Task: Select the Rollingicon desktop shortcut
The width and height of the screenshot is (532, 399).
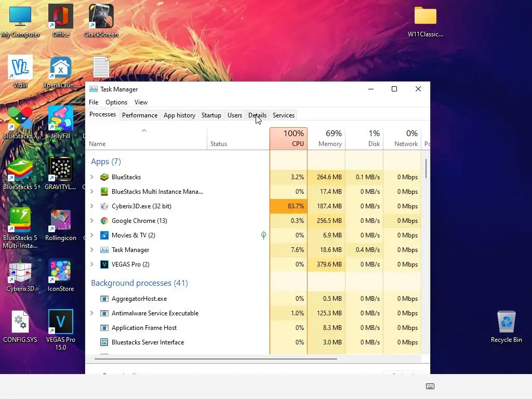Action: coord(61,224)
